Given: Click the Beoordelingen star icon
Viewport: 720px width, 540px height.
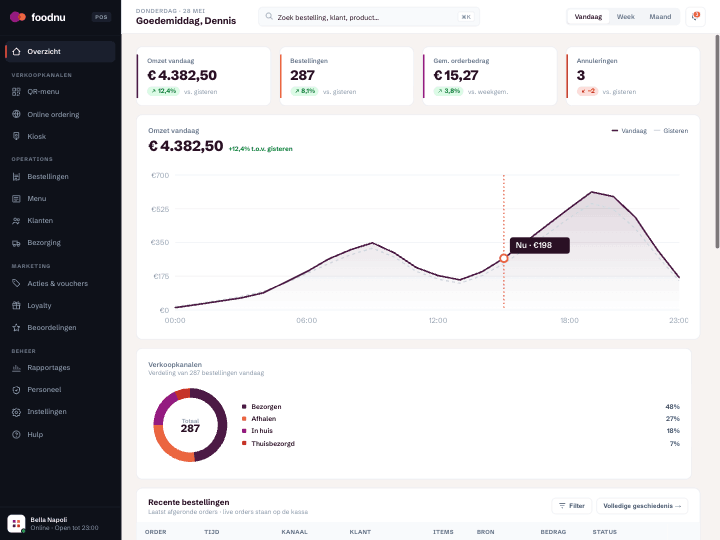Looking at the screenshot, I should pyautogui.click(x=16, y=327).
